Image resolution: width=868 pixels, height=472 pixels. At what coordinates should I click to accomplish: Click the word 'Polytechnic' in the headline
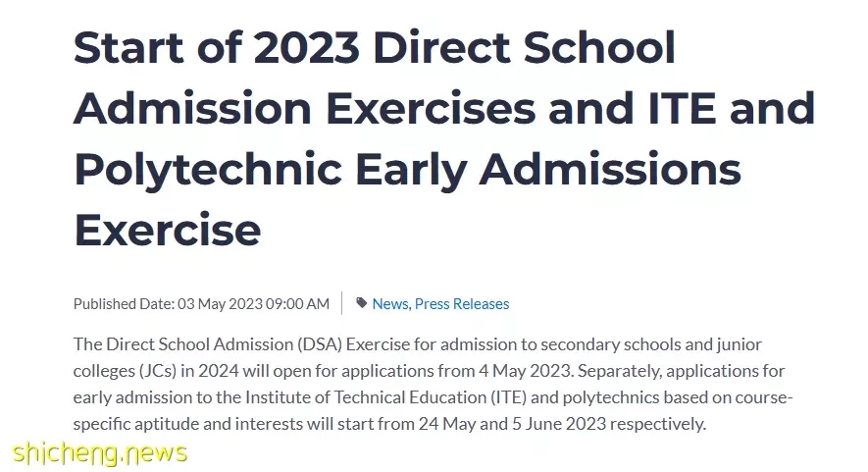click(x=208, y=171)
